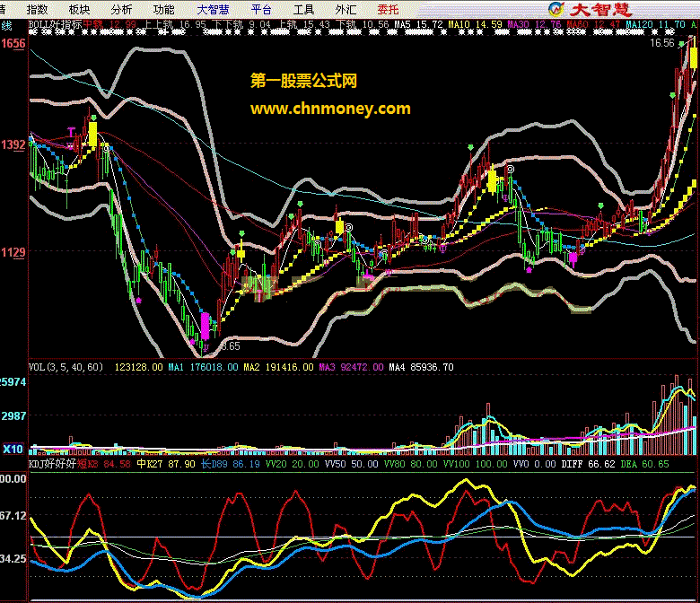Viewport: 700px width, 603px height.
Task: Click the X10 volume scale label
Action: pyautogui.click(x=13, y=449)
